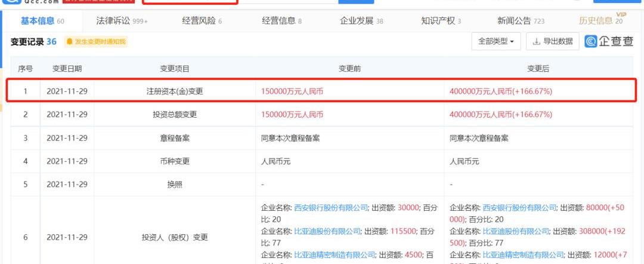Viewport: 644px width, 264px height.
Task: Switch to 经营信息 tab
Action: pos(281,21)
